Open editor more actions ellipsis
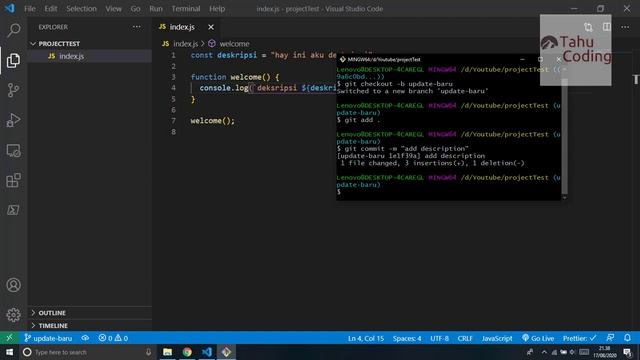Screen dimensions: 640x360 pyautogui.click(x=625, y=27)
